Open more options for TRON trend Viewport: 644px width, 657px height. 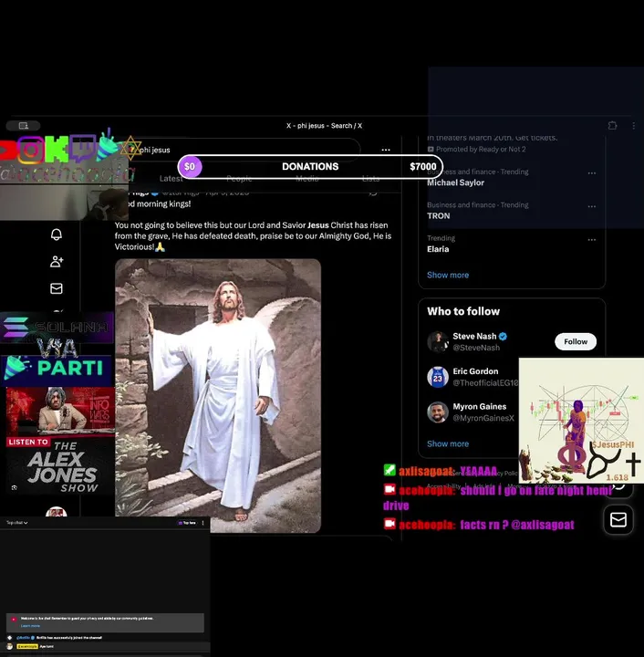[592, 206]
